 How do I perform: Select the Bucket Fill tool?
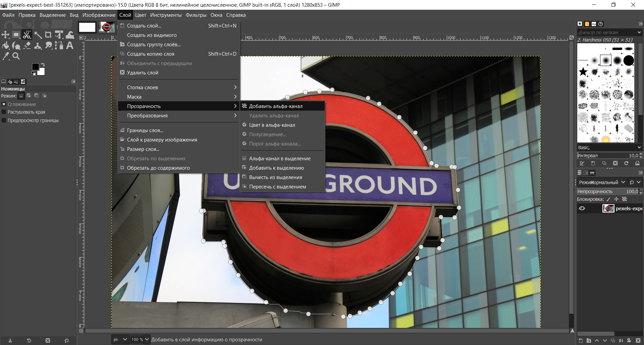[x=6, y=46]
